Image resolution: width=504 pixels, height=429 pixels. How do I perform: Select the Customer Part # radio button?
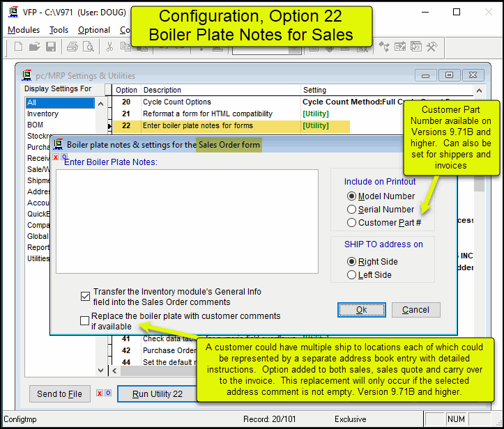click(x=351, y=223)
